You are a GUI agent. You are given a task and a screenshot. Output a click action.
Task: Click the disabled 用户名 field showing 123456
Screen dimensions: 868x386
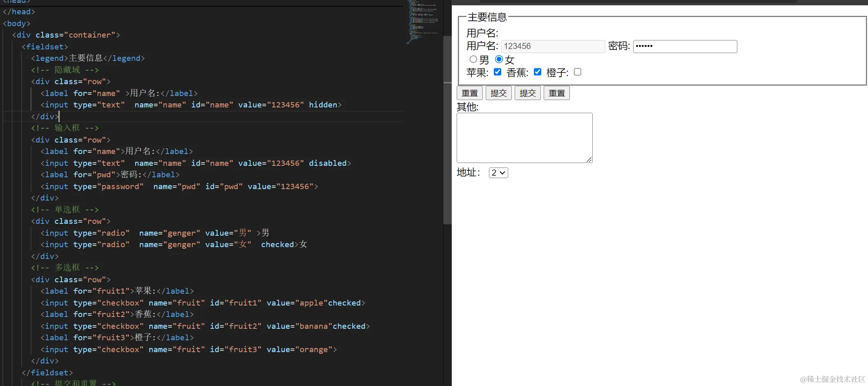553,46
